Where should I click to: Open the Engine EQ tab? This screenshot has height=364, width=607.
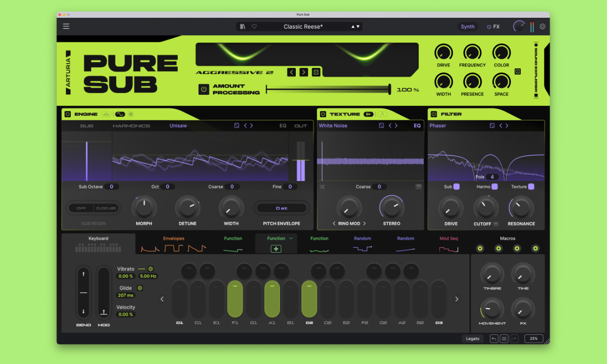[283, 126]
